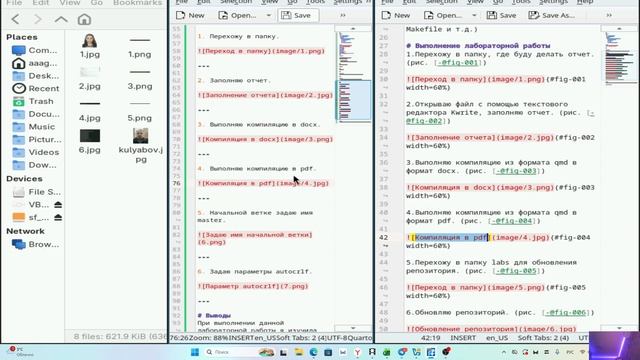Click Soft Tabs setting in right status bar
Viewport: 640px width, 360px height.
coord(543,338)
